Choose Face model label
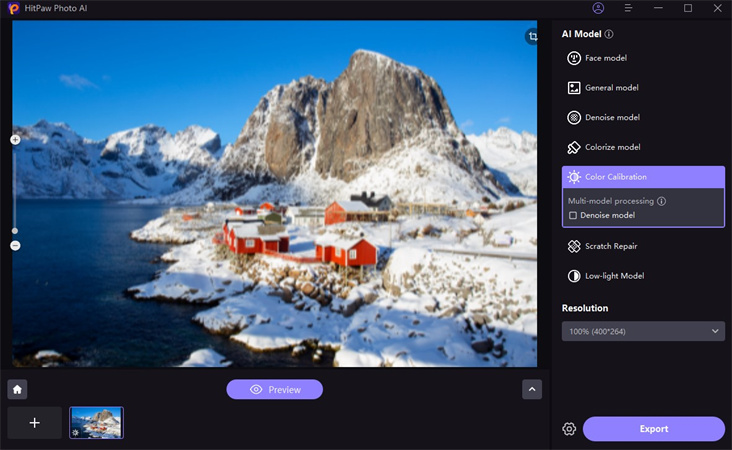 tap(606, 58)
